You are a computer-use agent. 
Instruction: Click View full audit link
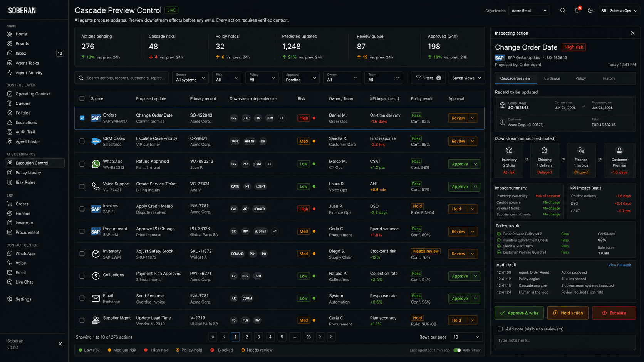pyautogui.click(x=619, y=265)
